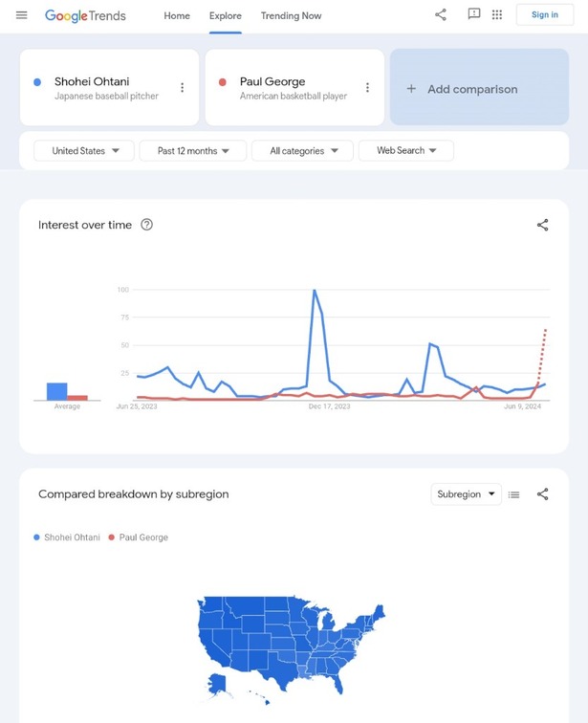Open the send feedback icon

click(473, 15)
